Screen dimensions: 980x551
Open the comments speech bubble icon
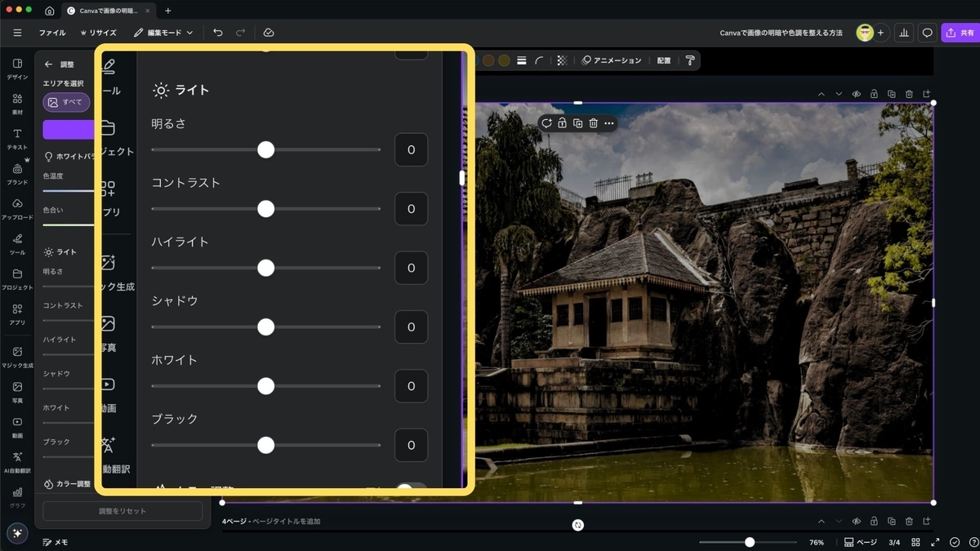pos(927,33)
